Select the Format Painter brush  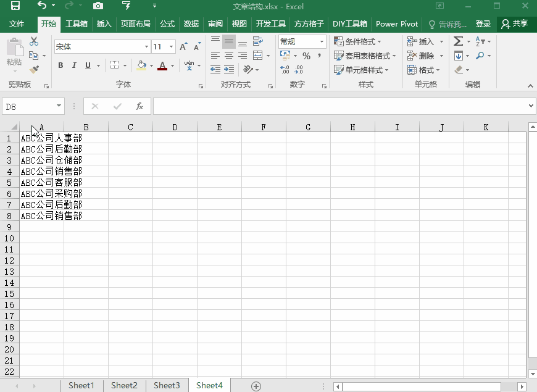34,70
